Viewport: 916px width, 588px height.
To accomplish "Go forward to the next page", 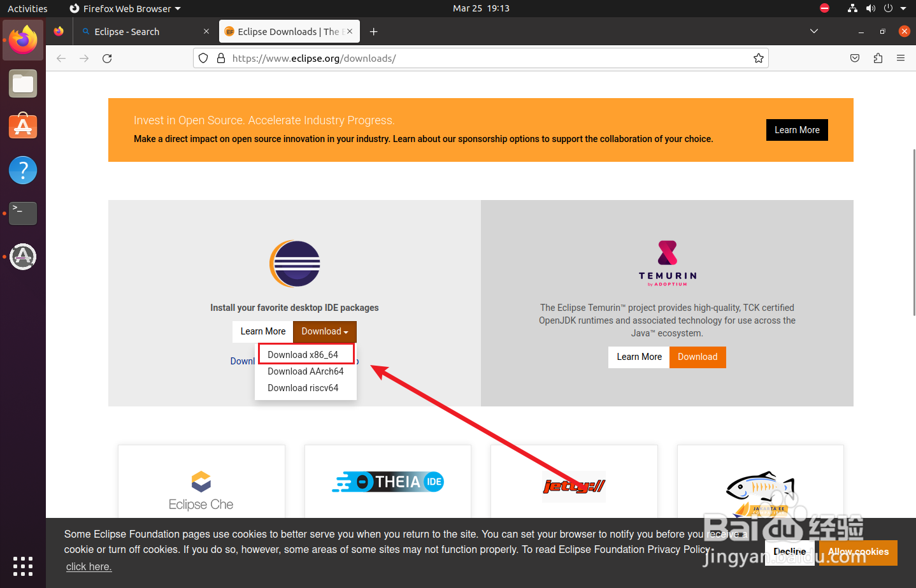I will click(84, 59).
